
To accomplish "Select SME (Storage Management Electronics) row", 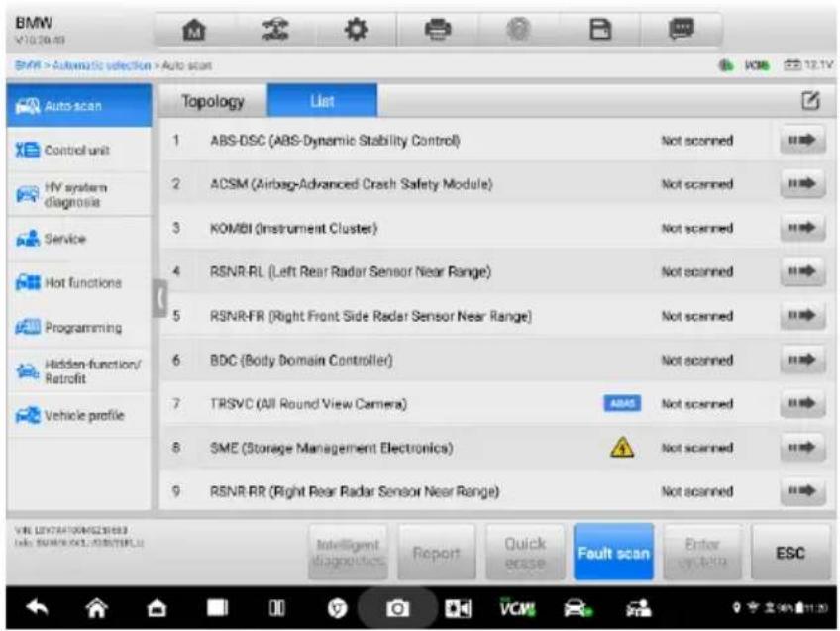I will (x=497, y=448).
